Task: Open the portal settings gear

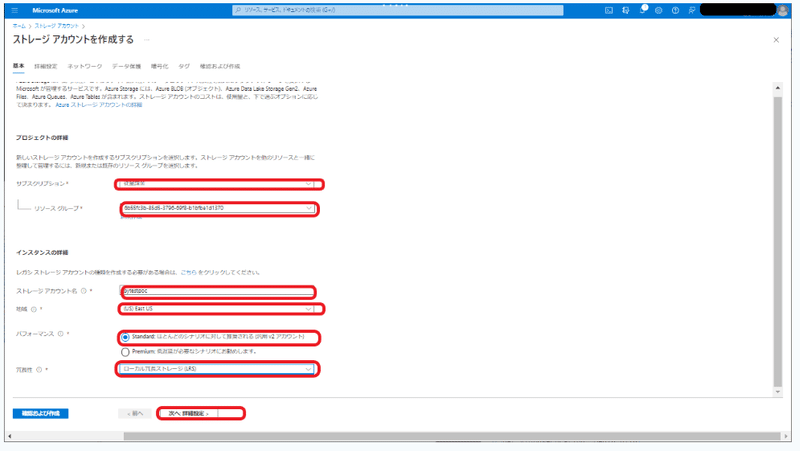Action: click(x=659, y=10)
